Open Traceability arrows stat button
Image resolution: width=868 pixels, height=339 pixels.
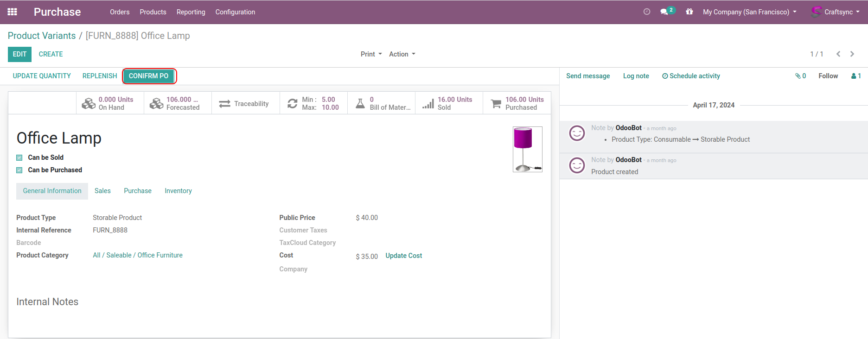tap(245, 103)
